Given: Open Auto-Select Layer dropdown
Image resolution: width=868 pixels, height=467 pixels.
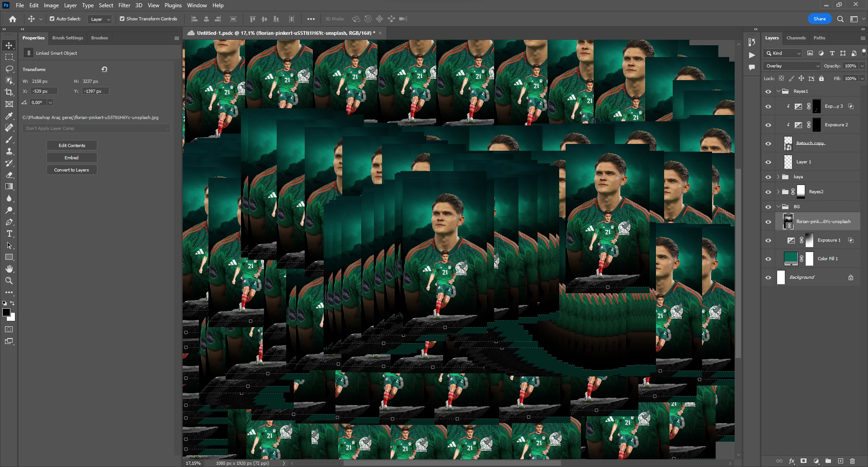Looking at the screenshot, I should point(100,19).
